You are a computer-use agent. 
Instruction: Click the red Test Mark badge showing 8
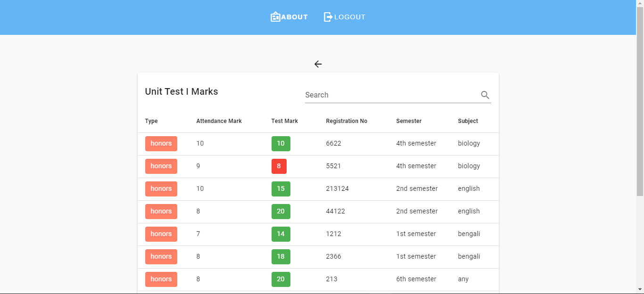[279, 166]
